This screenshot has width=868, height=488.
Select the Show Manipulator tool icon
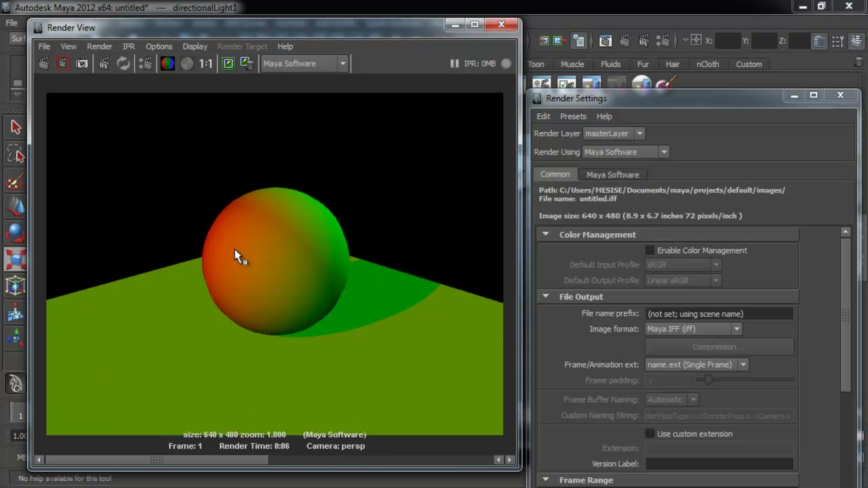16,338
